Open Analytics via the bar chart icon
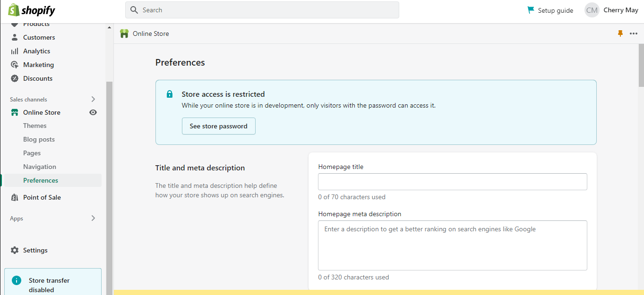This screenshot has width=644, height=295. point(13,51)
